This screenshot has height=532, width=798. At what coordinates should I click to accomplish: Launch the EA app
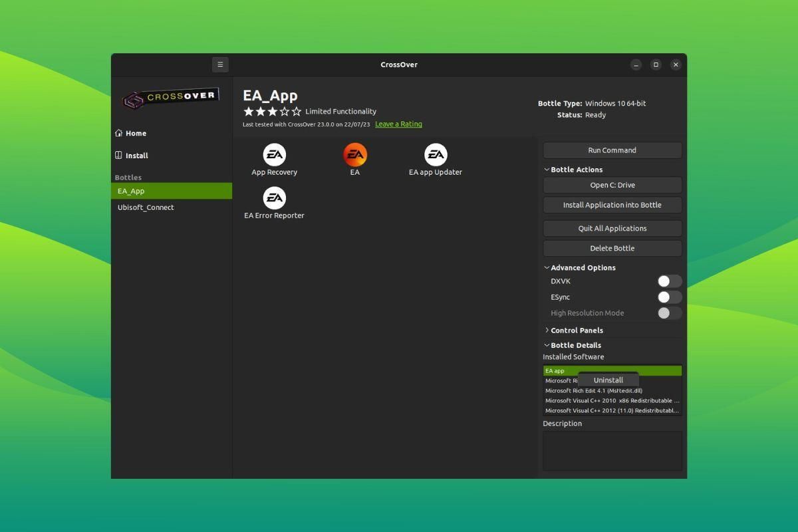click(x=354, y=154)
